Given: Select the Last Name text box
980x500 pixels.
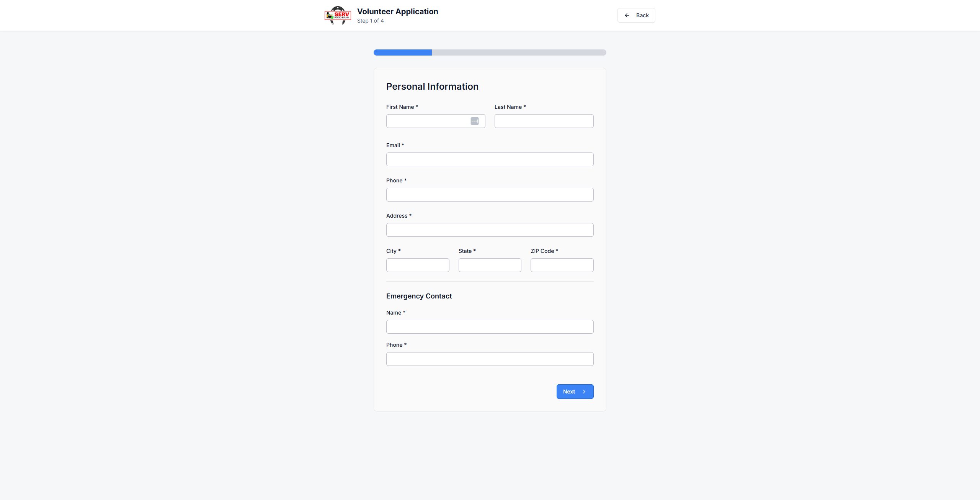Looking at the screenshot, I should point(544,121).
